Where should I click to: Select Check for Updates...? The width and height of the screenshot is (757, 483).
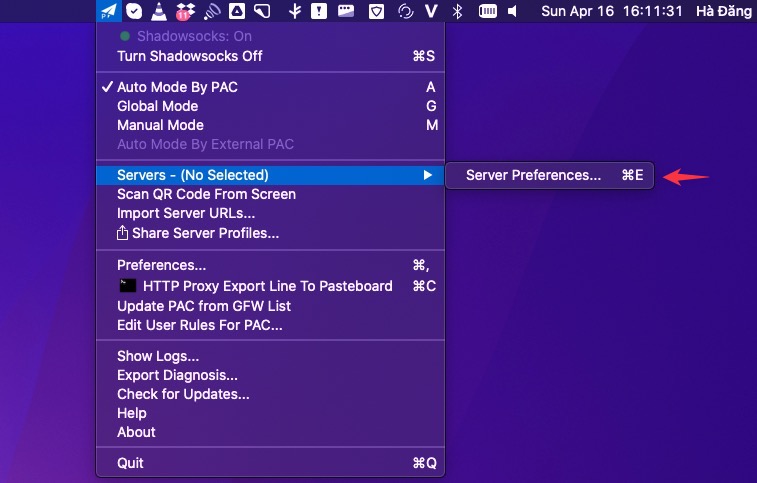(x=270, y=394)
